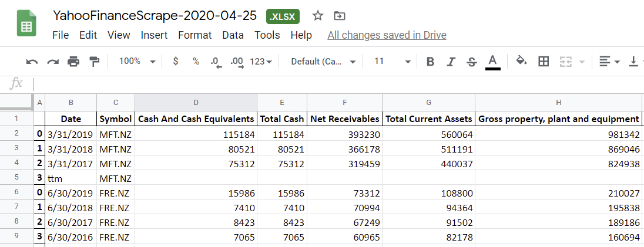Viewport: 644px width, 247px height.
Task: Select the Symbol header cell
Action: point(116,119)
